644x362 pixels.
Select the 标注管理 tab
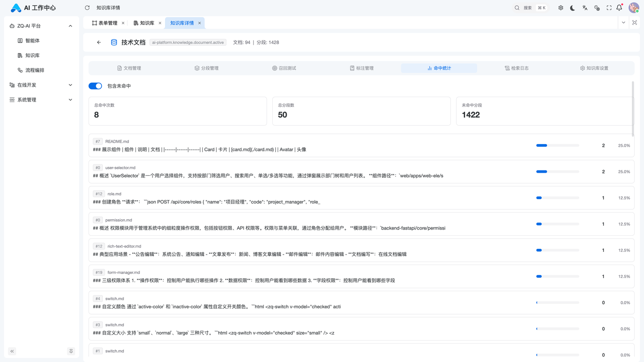(361, 68)
